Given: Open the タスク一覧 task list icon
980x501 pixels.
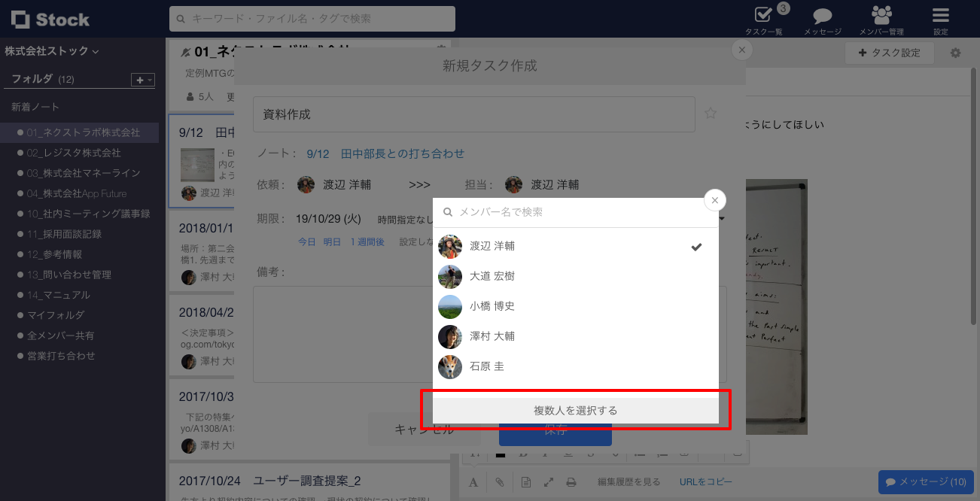Looking at the screenshot, I should pyautogui.click(x=762, y=18).
